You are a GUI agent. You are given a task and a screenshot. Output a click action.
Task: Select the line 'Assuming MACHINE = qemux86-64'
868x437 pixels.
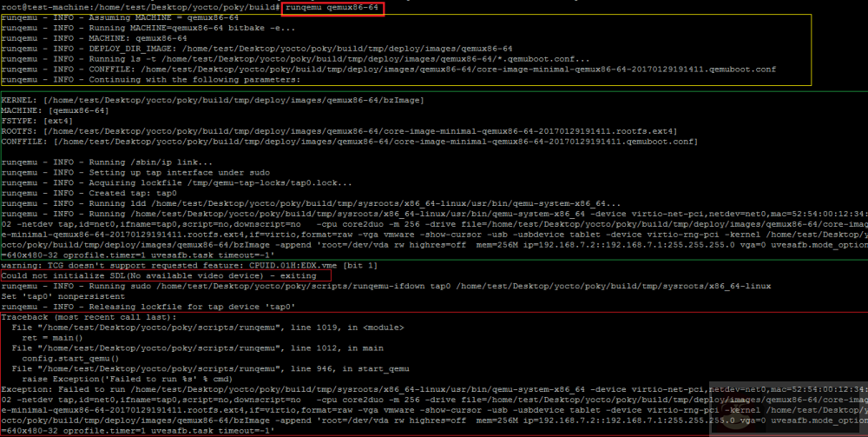coord(120,17)
